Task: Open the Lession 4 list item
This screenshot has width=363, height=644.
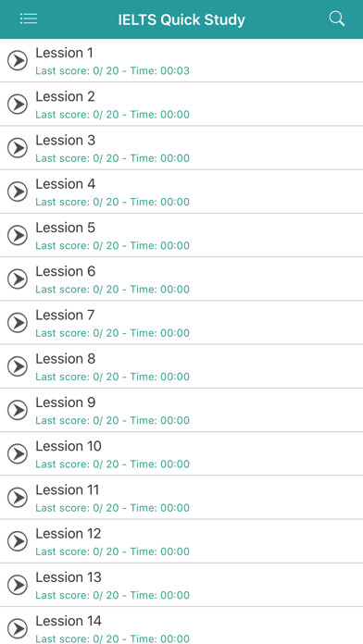Action: click(x=181, y=192)
